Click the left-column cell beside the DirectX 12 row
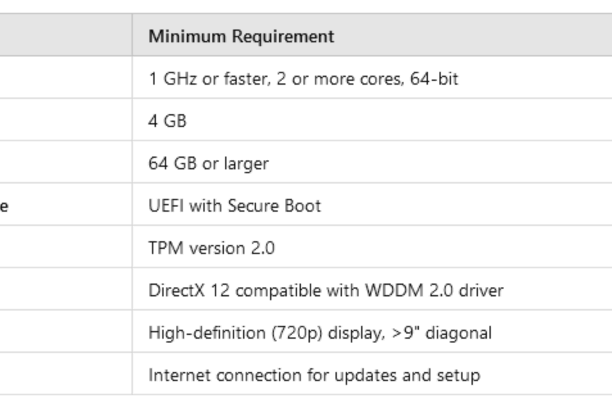The image size is (612, 408). 65,290
